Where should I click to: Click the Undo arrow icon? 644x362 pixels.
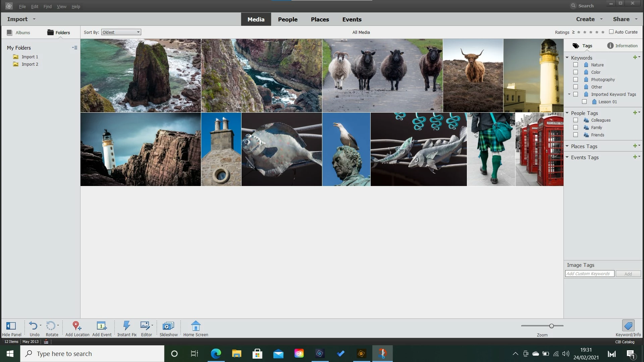click(33, 326)
